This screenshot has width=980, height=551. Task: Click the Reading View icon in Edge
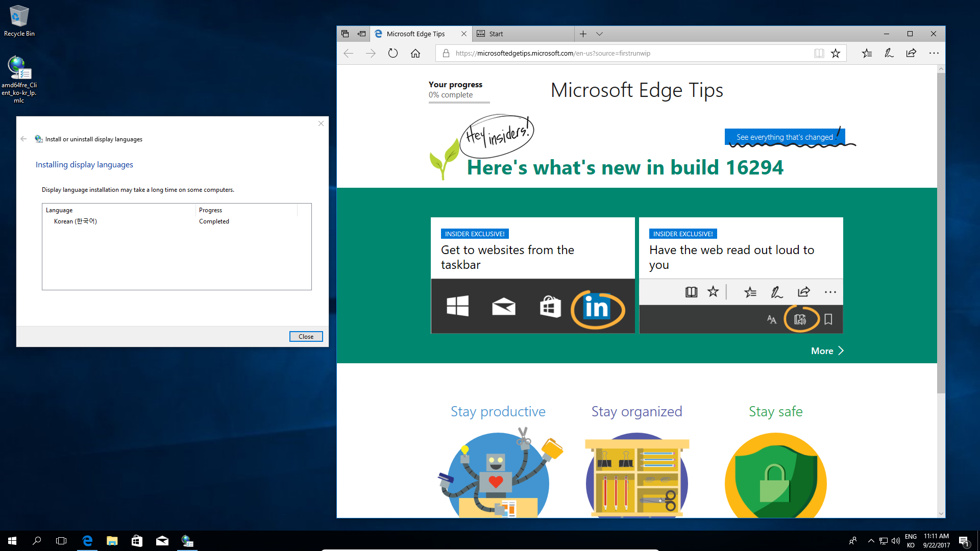coord(819,53)
